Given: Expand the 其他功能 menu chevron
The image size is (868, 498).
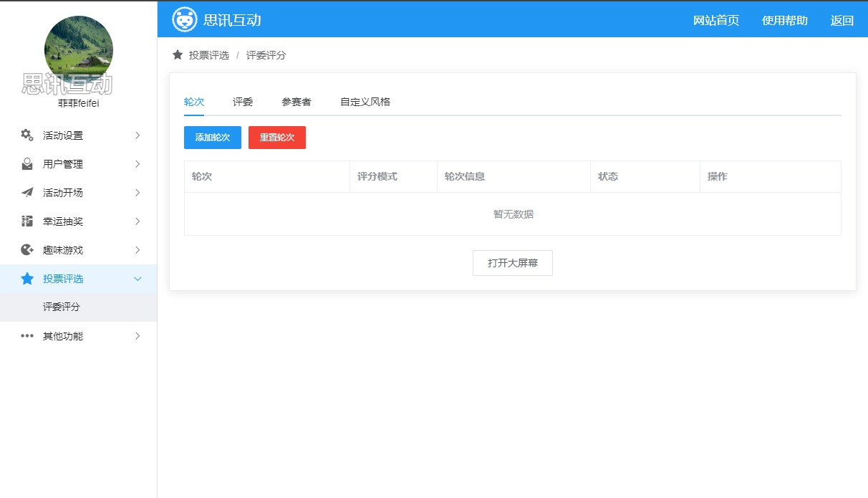Looking at the screenshot, I should (138, 336).
